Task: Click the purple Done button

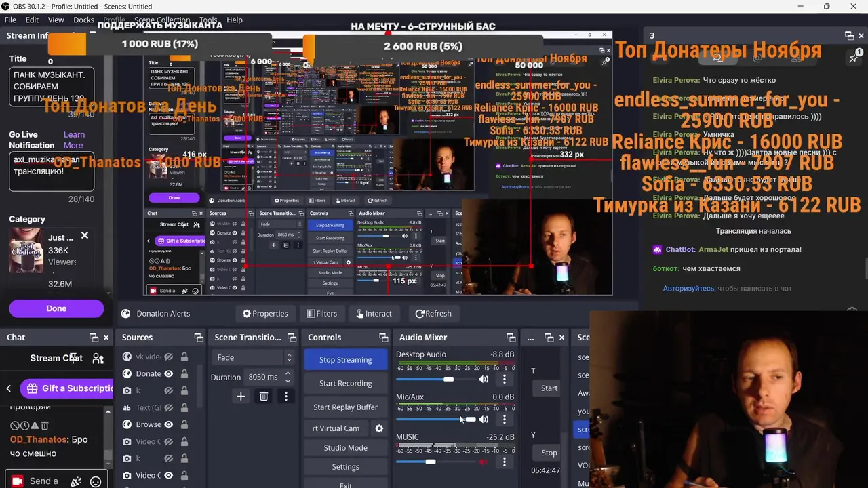Action: (56, 308)
